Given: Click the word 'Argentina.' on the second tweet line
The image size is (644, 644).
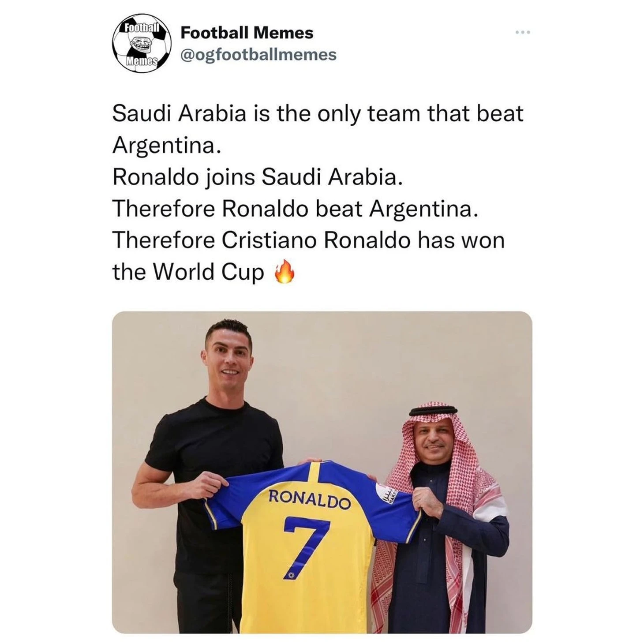Looking at the screenshot, I should click(x=166, y=146).
